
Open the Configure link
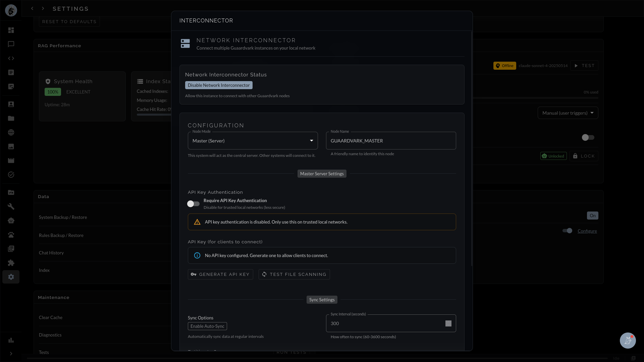point(587,231)
